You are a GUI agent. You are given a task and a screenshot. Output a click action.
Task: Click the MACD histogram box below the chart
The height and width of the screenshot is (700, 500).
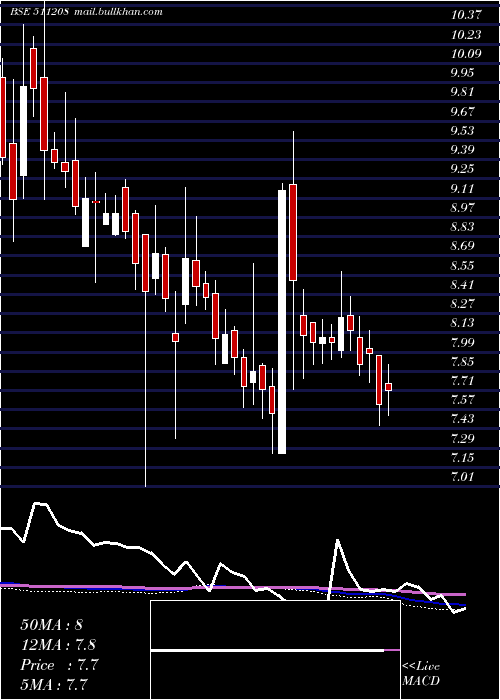[x=275, y=650]
